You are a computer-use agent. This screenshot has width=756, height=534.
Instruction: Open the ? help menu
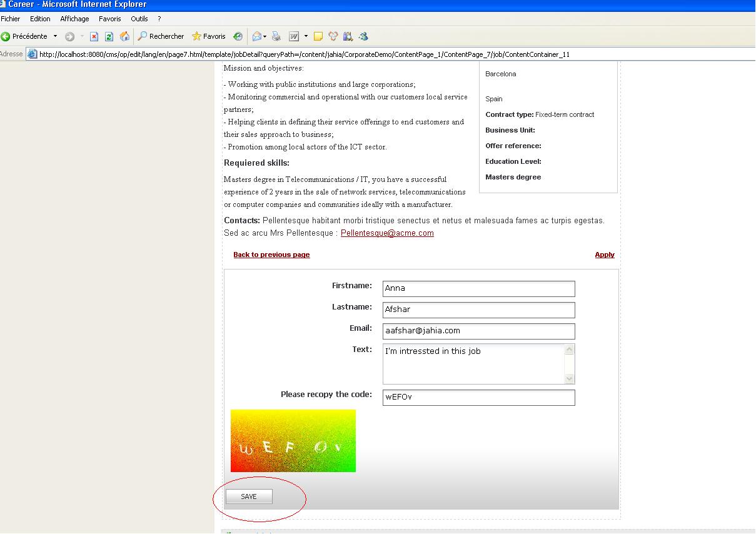(x=159, y=19)
